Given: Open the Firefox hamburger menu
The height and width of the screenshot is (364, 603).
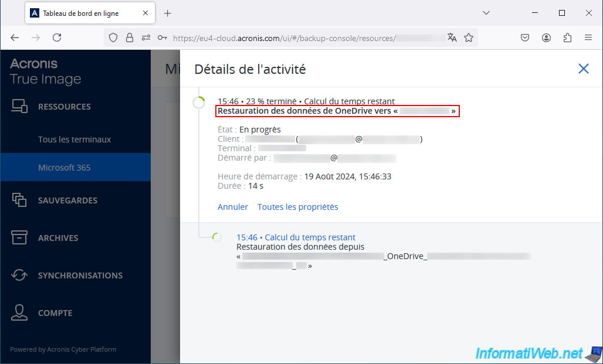Looking at the screenshot, I should click(588, 38).
